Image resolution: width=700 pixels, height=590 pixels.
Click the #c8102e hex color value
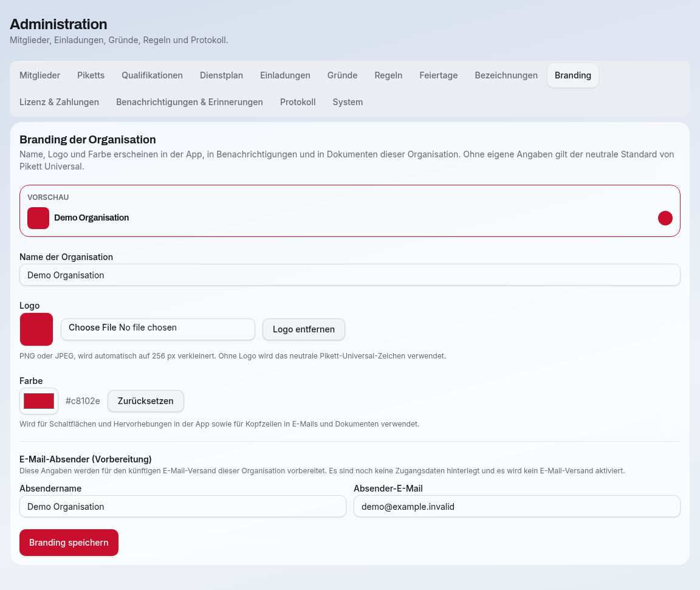pyautogui.click(x=83, y=401)
